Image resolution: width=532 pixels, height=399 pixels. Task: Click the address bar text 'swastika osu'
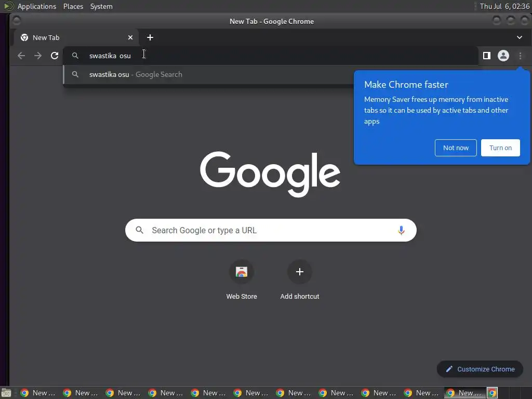click(x=110, y=56)
